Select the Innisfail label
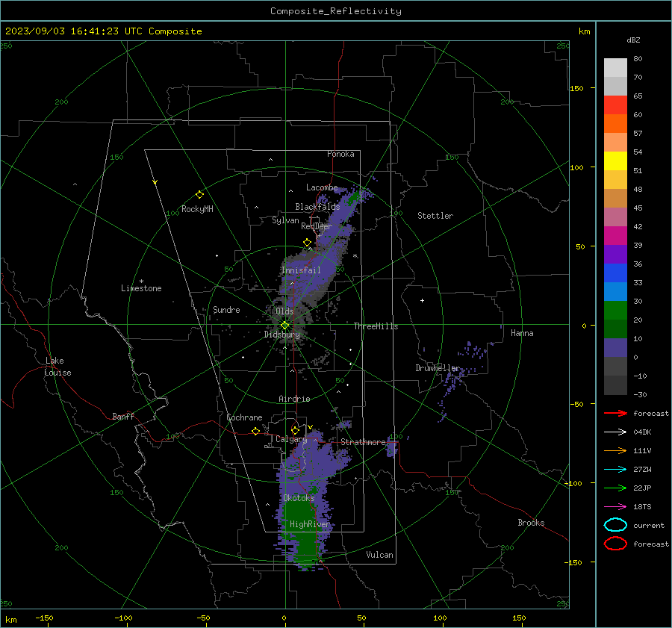 point(301,270)
